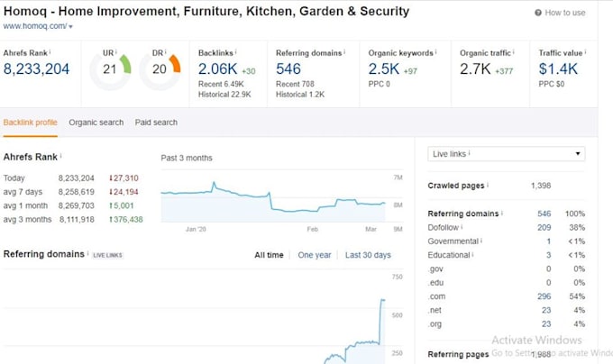This screenshot has height=364, width=613.
Task: Click the Crawled pages value 1,398
Action: 541,186
